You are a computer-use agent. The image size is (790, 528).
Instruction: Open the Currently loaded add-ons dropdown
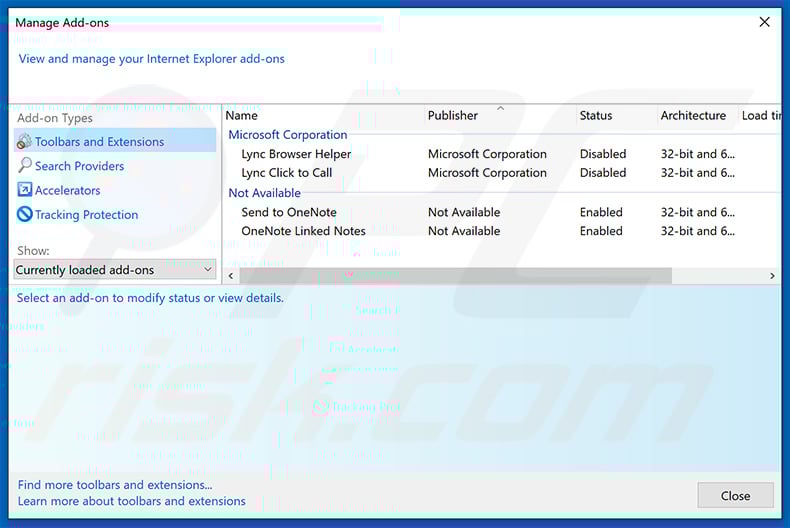coord(115,270)
